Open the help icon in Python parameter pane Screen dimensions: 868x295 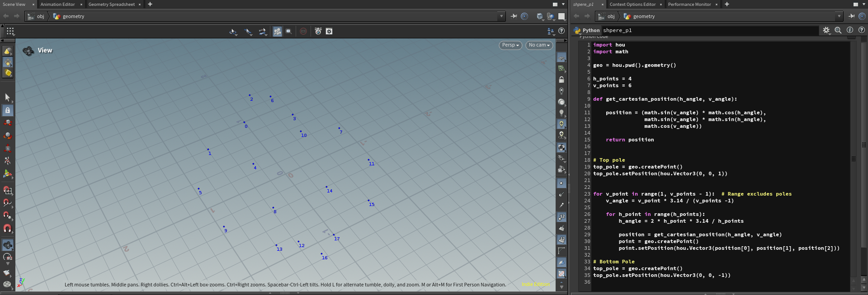tap(862, 30)
